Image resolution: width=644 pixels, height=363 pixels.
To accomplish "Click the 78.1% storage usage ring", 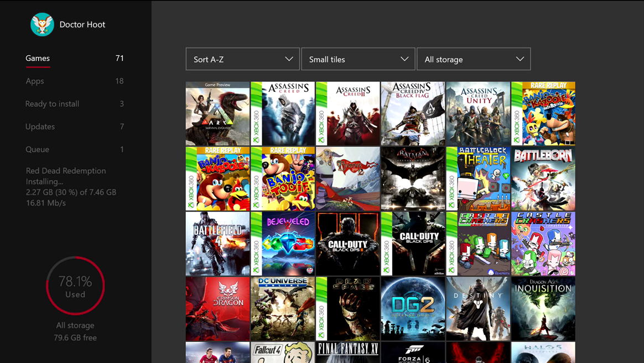I will click(x=75, y=286).
